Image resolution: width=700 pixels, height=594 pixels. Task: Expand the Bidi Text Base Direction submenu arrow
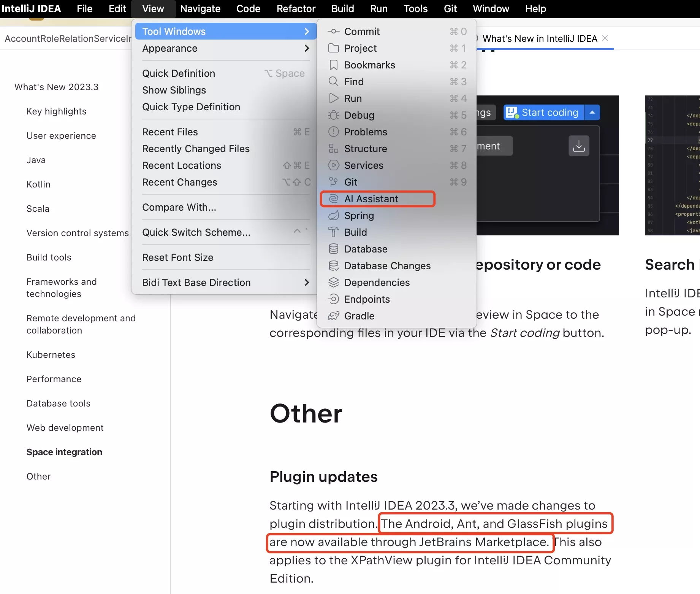pos(307,283)
